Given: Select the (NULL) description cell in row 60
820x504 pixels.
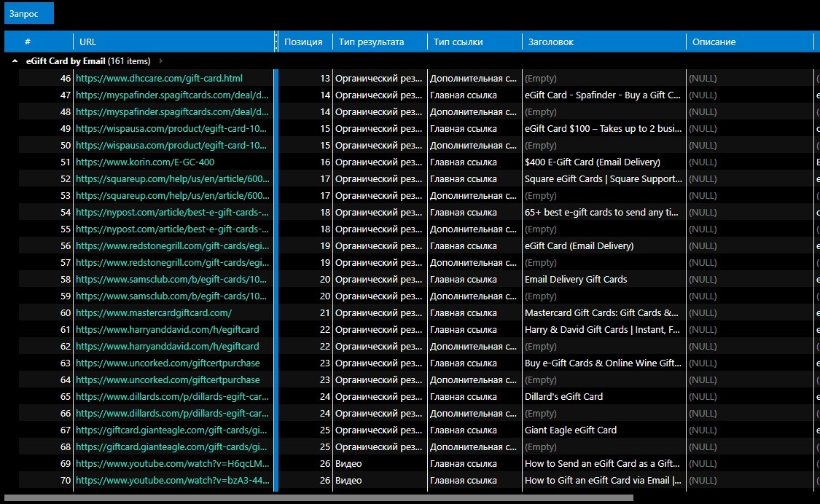Looking at the screenshot, I should click(x=750, y=312).
